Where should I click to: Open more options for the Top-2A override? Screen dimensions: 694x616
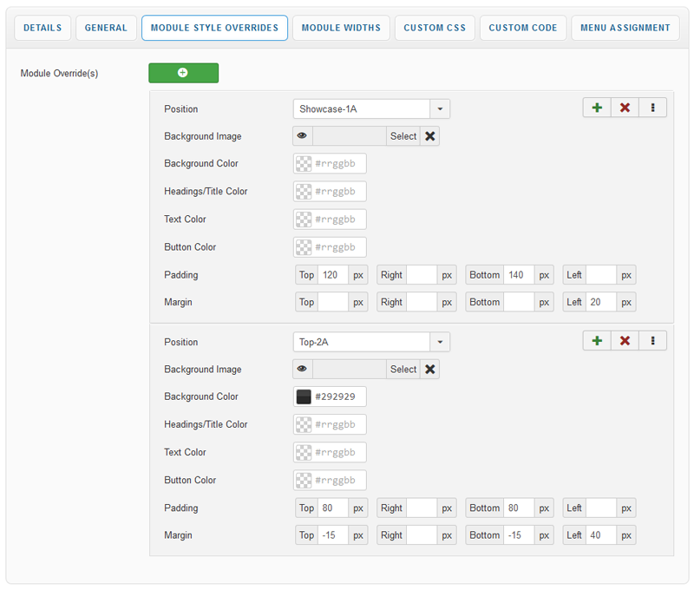coord(652,341)
